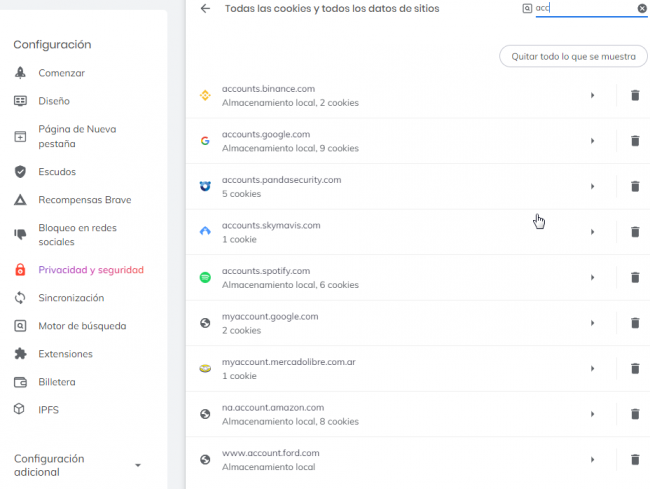Open the Comenzar settings section

click(x=61, y=73)
